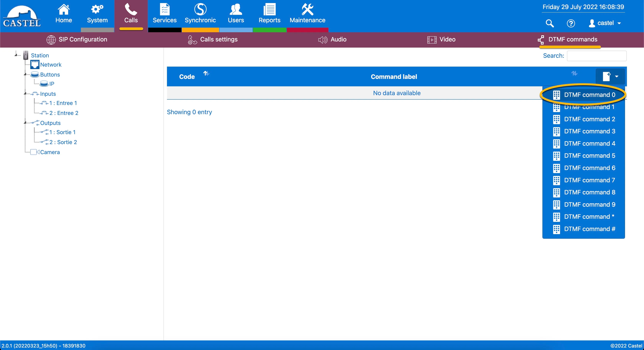644x350 pixels.
Task: Select the Outputs tree item
Action: 50,123
